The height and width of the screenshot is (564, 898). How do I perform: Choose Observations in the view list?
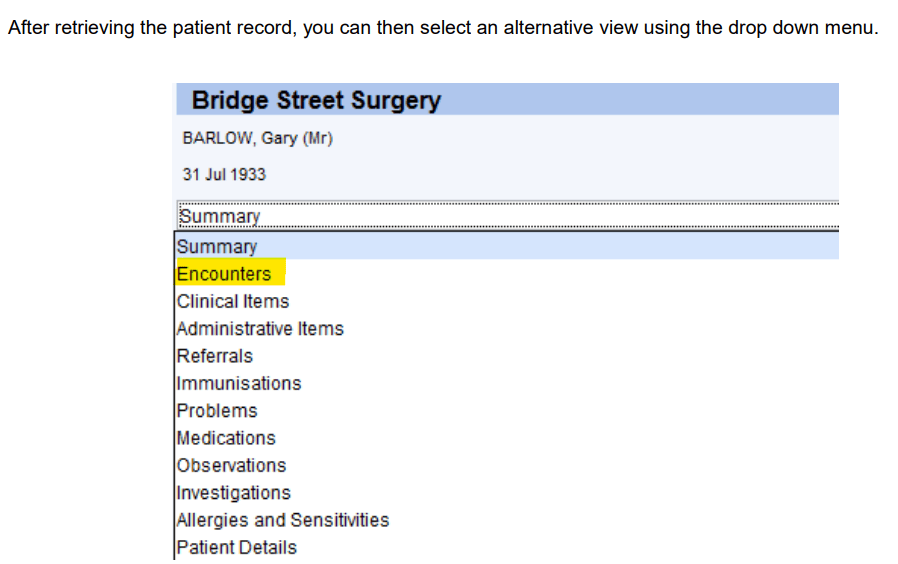pos(231,465)
